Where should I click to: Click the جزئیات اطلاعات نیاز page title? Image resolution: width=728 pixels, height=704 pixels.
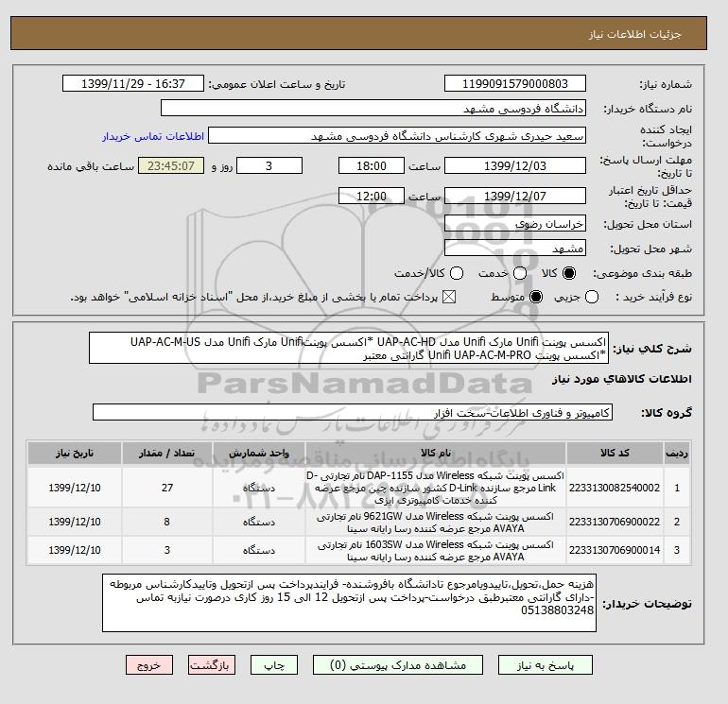pyautogui.click(x=634, y=34)
